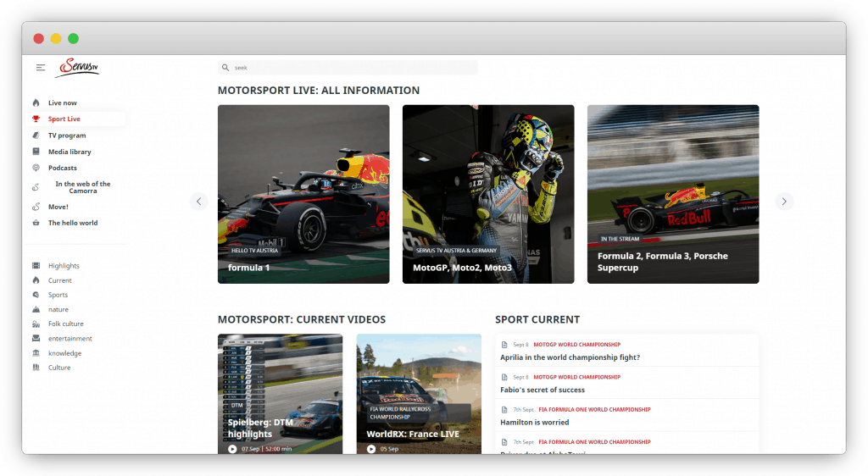Screen dimensions: 868x476
Task: Click the Live now flame icon
Action: click(36, 102)
